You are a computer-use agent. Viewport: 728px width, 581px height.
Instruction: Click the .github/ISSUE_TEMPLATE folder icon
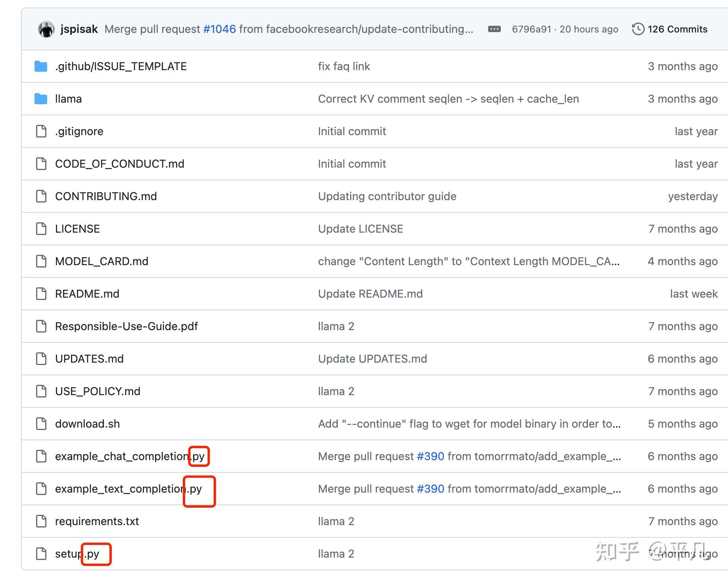tap(41, 67)
